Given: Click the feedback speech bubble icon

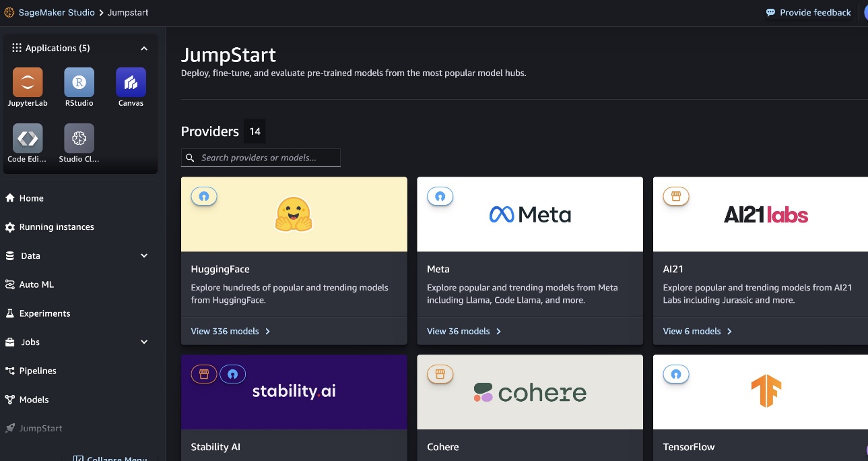Looking at the screenshot, I should [770, 13].
